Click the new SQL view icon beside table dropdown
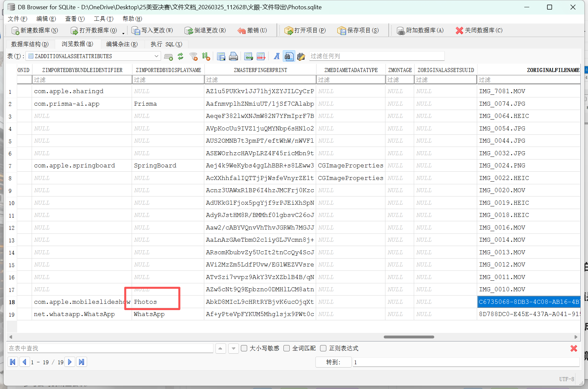The image size is (588, 389). tap(168, 57)
